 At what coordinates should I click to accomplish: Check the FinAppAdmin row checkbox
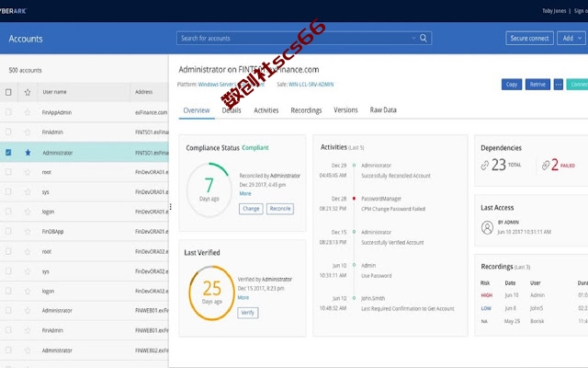(8, 112)
